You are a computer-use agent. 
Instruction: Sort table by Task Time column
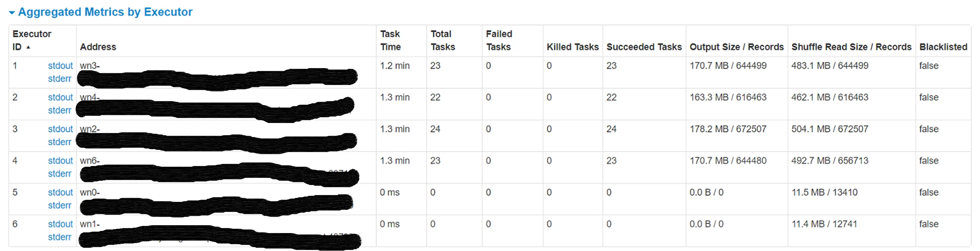390,40
